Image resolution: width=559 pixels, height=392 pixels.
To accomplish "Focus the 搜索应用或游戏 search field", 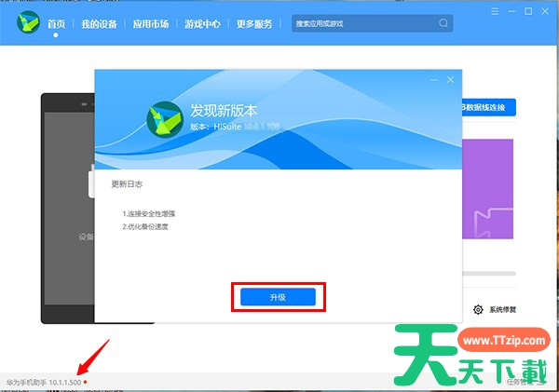I will pyautogui.click(x=372, y=23).
